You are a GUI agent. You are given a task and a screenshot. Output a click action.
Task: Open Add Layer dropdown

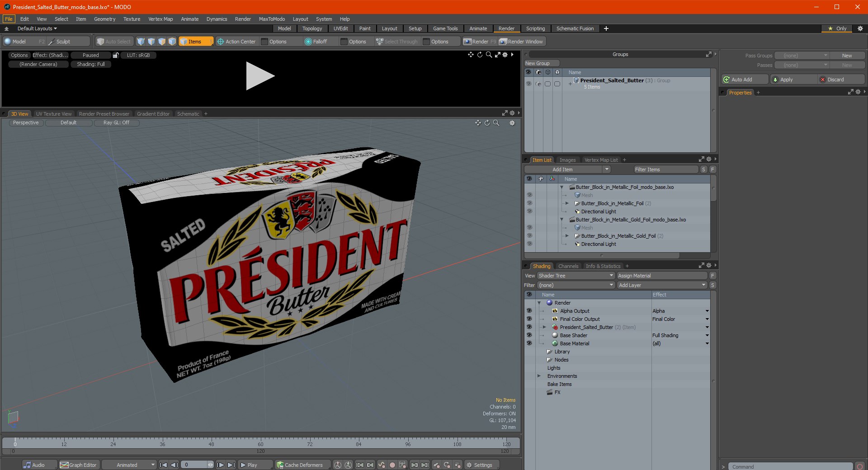(x=662, y=285)
